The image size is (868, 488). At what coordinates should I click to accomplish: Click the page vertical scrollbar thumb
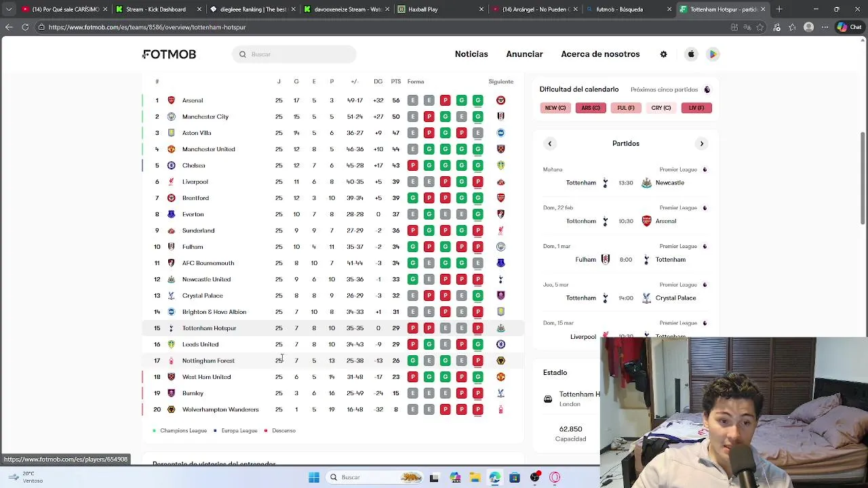863,178
